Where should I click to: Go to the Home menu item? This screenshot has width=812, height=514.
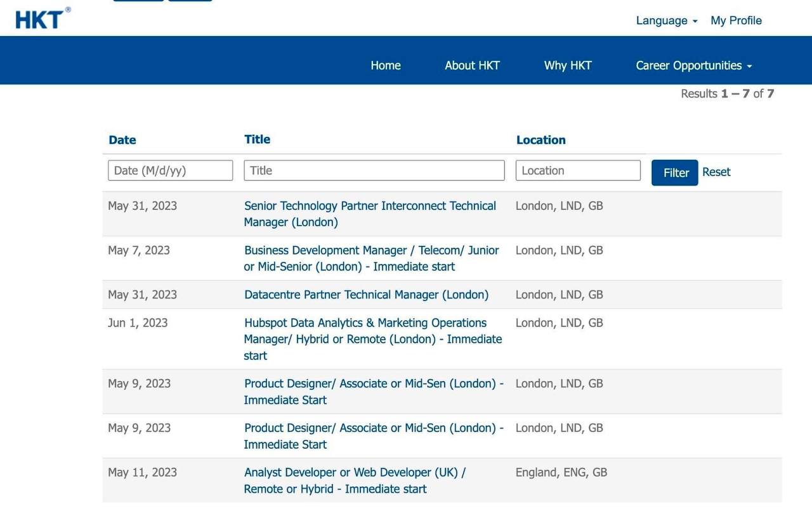pos(386,65)
